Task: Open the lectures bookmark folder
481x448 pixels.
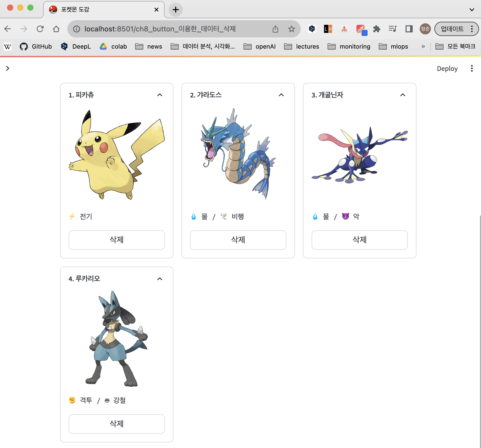Action: pos(302,47)
